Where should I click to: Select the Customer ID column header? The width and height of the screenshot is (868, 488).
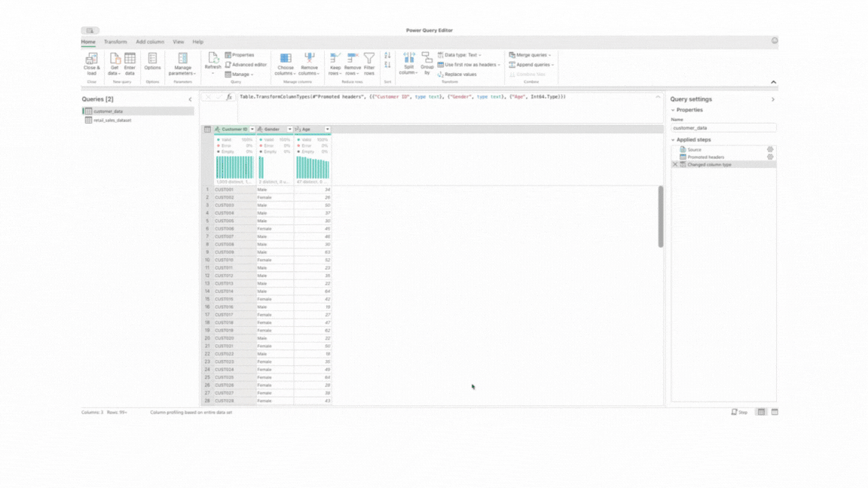coord(235,130)
